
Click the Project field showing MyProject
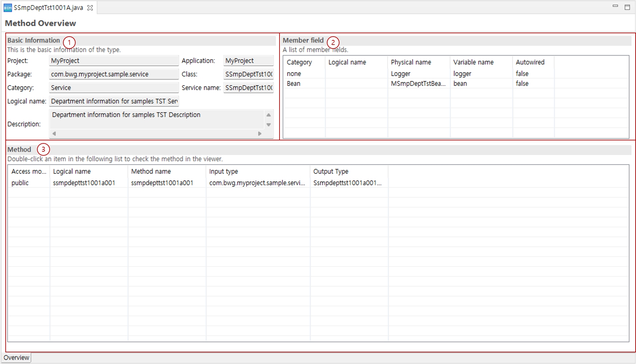114,61
